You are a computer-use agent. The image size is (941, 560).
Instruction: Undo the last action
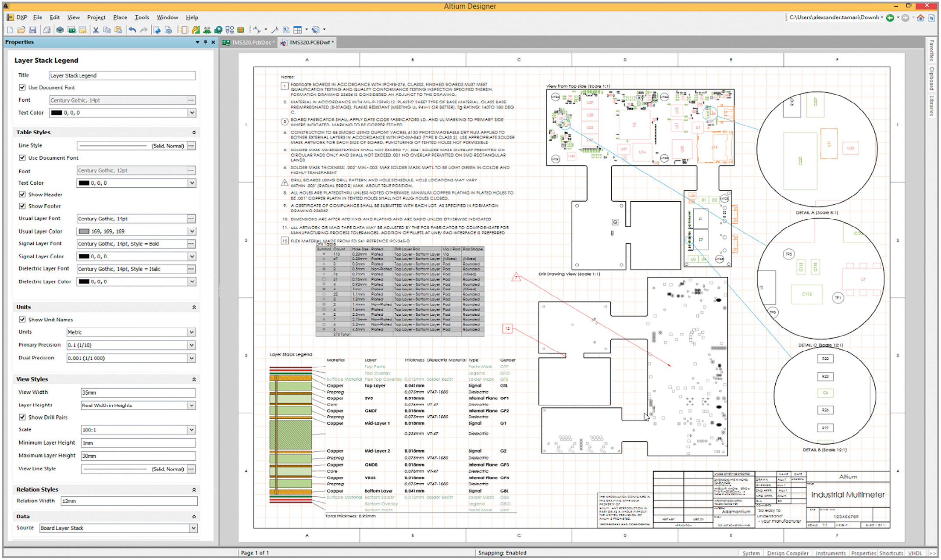[132, 30]
